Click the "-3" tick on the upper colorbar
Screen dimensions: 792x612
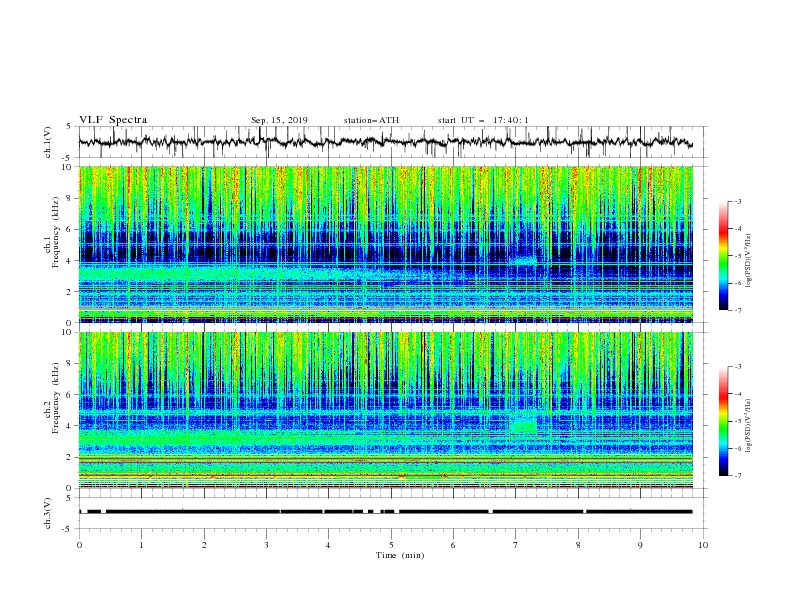(737, 201)
